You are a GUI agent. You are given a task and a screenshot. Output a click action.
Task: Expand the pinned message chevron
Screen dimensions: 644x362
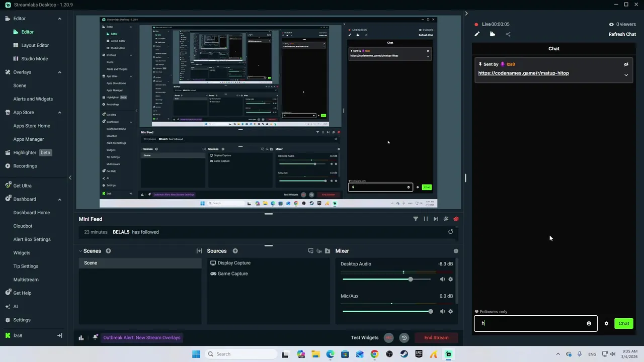[626, 75]
